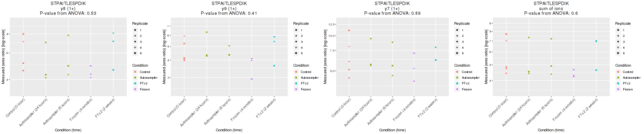
Task: Click cyan FTx2 swatch in y7 plot legend
Action: (457, 83)
